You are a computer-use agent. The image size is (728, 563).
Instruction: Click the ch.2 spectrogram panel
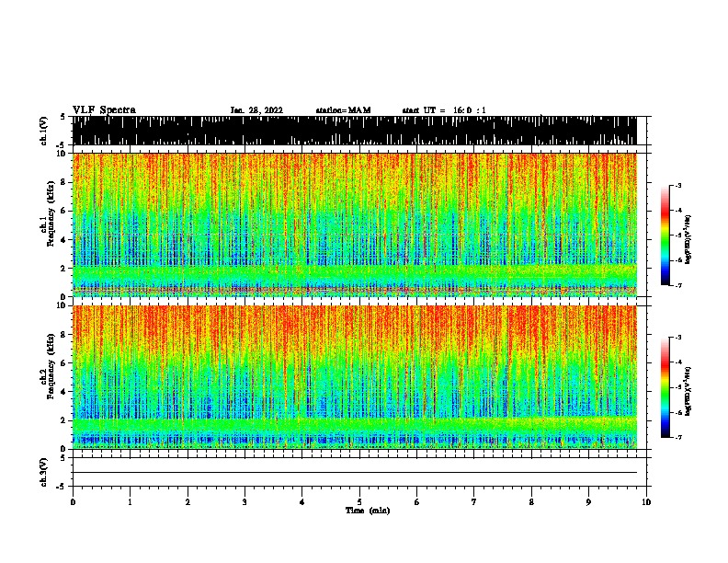click(x=355, y=377)
